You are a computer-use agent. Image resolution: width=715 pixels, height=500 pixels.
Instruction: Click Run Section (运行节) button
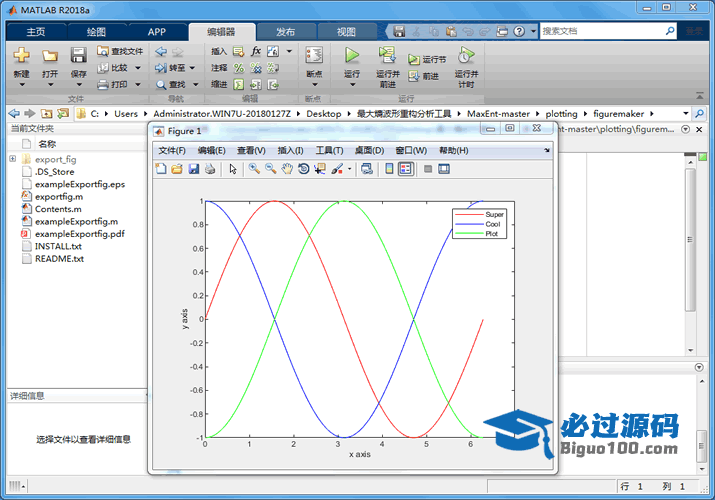click(427, 59)
